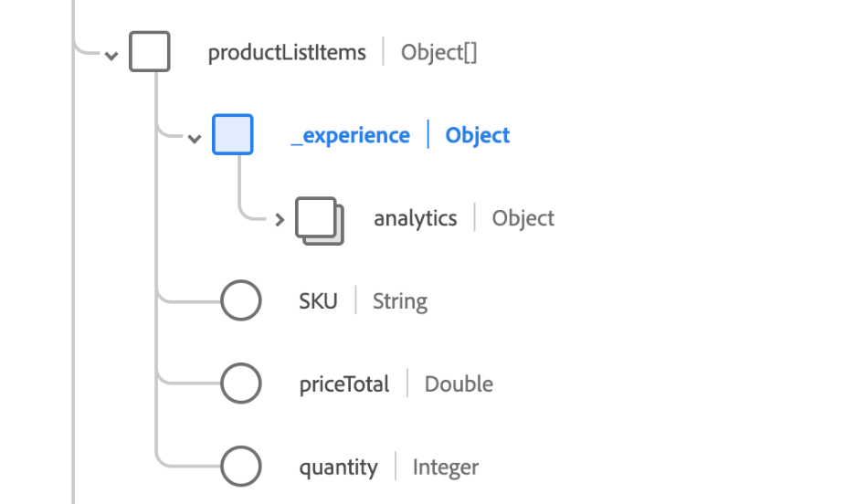Select the SKU field label
855x504 pixels.
(318, 301)
